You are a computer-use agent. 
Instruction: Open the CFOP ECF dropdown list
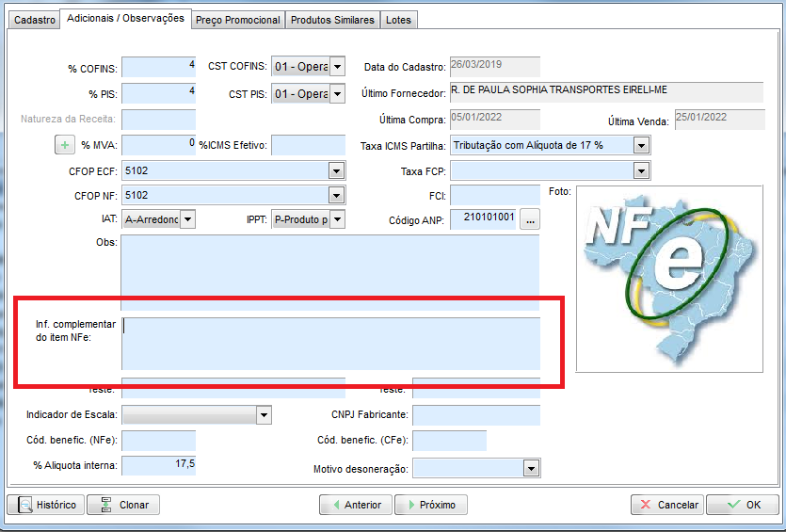(x=336, y=170)
